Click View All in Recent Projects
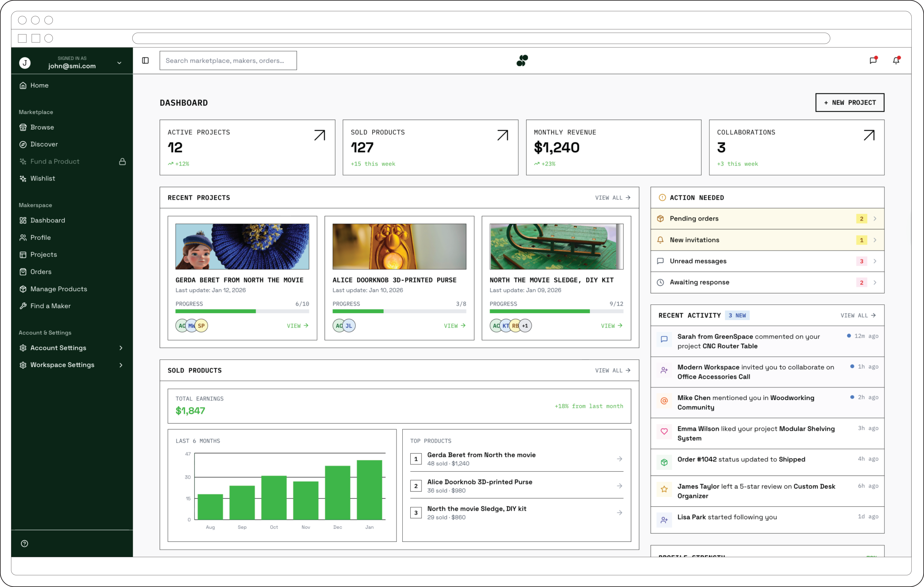 coord(612,198)
